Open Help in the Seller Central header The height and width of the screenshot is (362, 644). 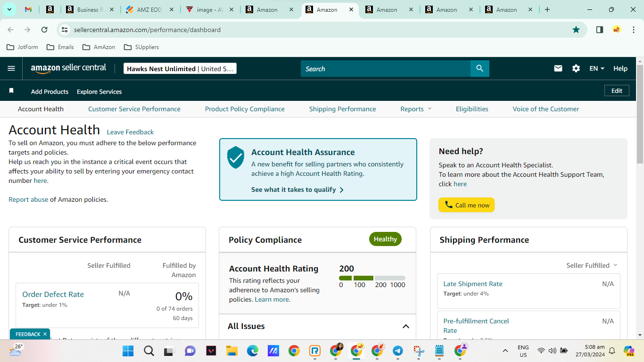click(620, 68)
